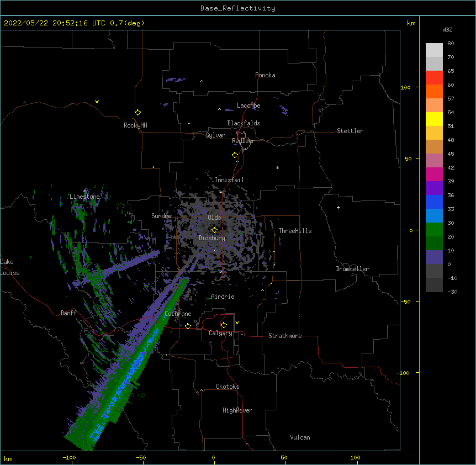Click the Lacombe city label

click(248, 105)
